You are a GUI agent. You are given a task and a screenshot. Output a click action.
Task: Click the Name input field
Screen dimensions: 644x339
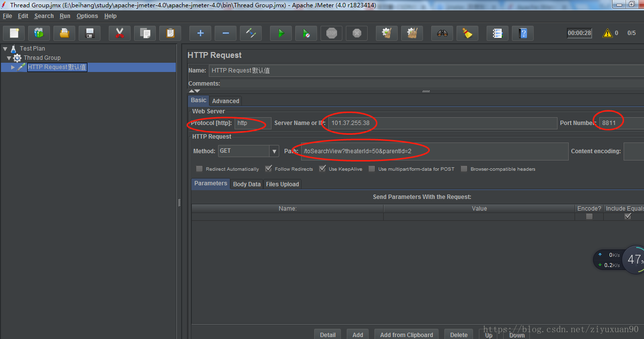coord(426,71)
